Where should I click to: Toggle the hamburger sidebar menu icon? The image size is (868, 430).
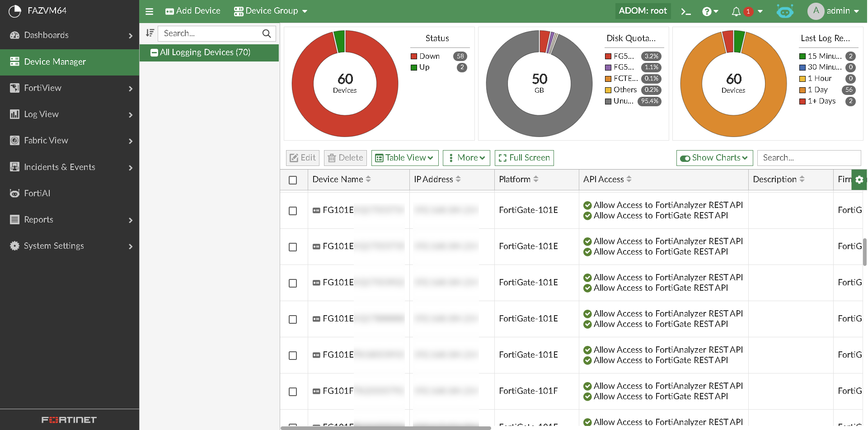pyautogui.click(x=149, y=11)
